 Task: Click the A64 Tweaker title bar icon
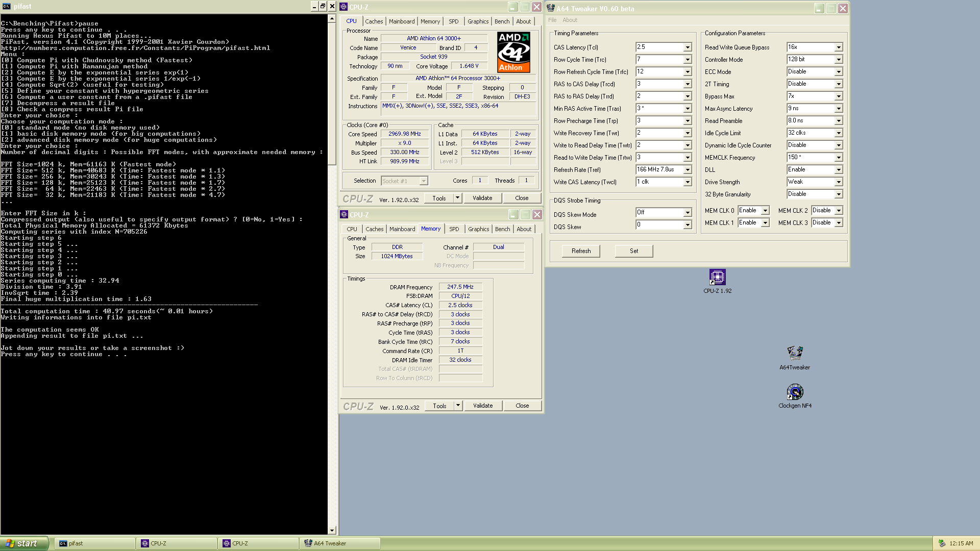(x=551, y=8)
